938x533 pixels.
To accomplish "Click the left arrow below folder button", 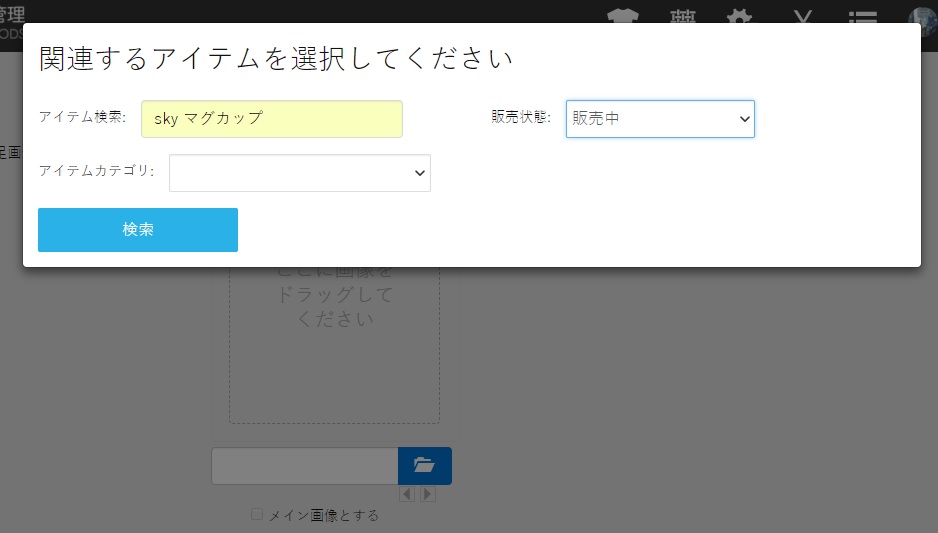I will [407, 494].
